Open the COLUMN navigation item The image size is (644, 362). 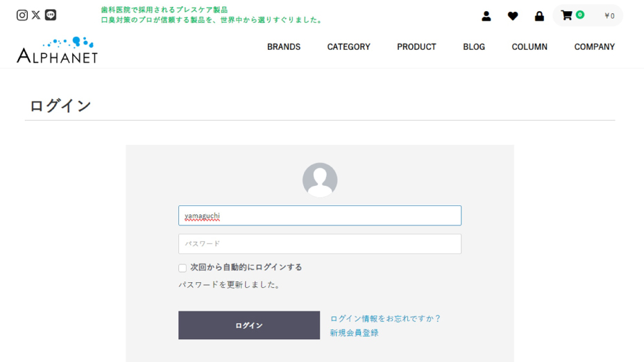point(529,47)
